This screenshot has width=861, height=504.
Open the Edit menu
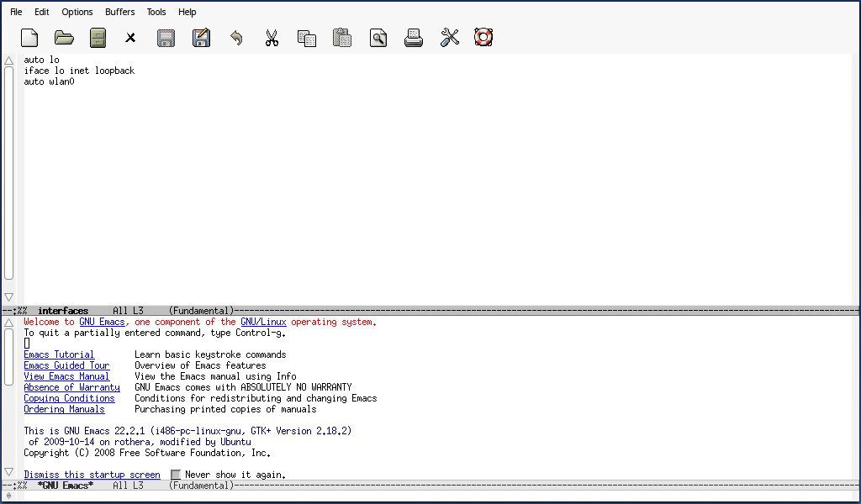(42, 12)
